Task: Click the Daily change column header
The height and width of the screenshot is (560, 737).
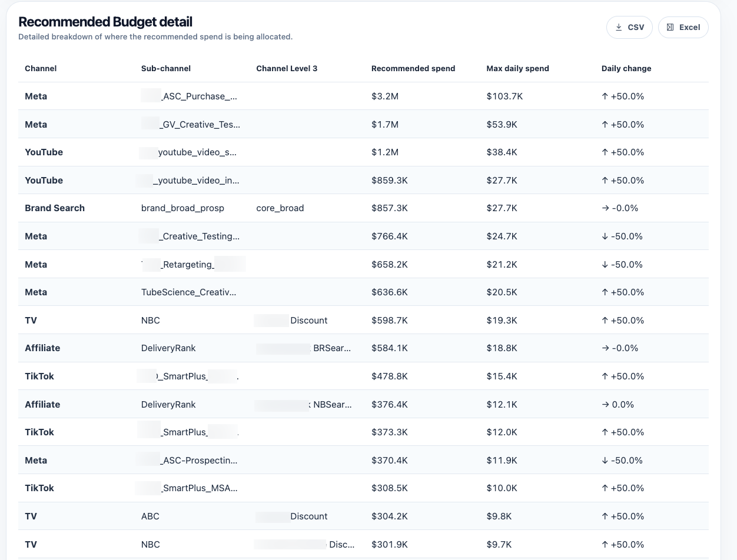Action: click(x=626, y=68)
